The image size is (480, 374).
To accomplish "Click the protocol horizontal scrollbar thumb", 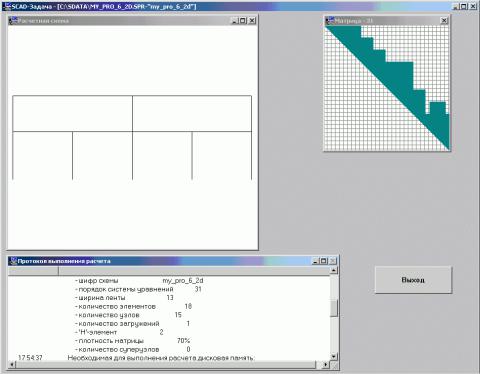I will [165, 365].
